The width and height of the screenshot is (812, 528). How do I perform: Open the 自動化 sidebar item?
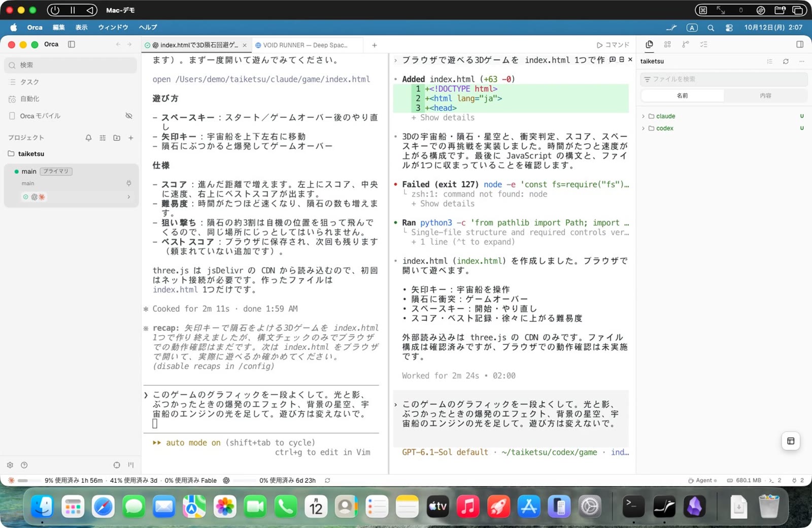click(x=70, y=99)
